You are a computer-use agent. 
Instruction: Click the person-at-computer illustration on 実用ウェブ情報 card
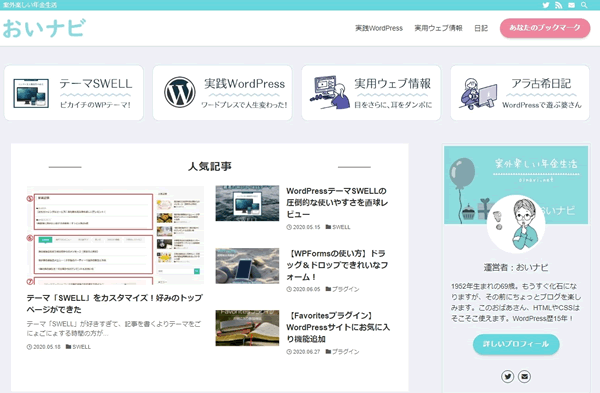point(330,92)
